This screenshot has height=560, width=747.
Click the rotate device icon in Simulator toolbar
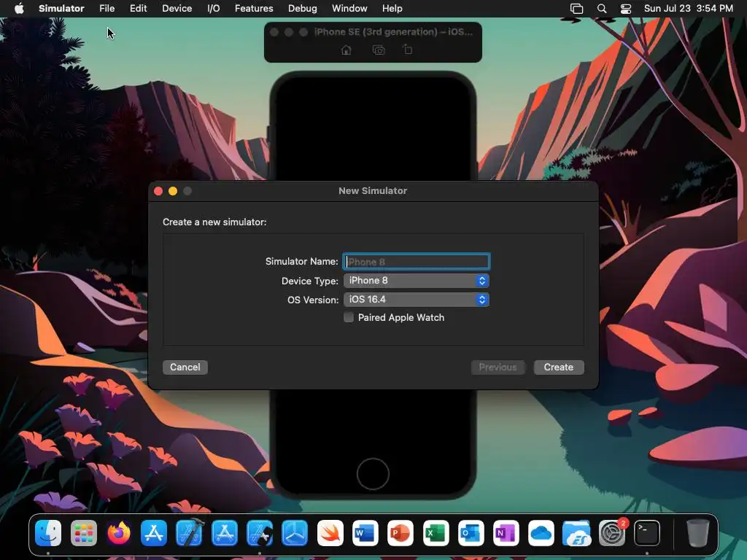coord(407,50)
